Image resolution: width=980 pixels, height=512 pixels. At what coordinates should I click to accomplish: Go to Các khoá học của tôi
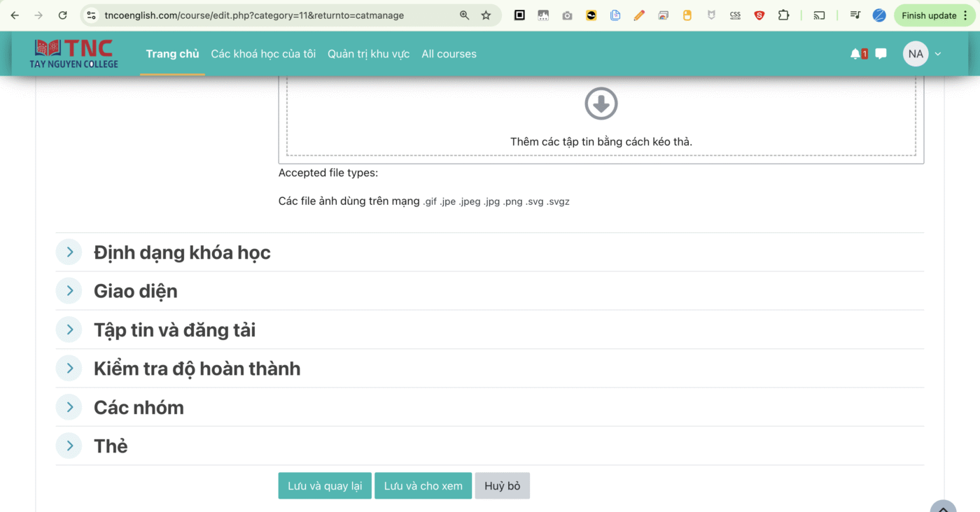pyautogui.click(x=263, y=54)
